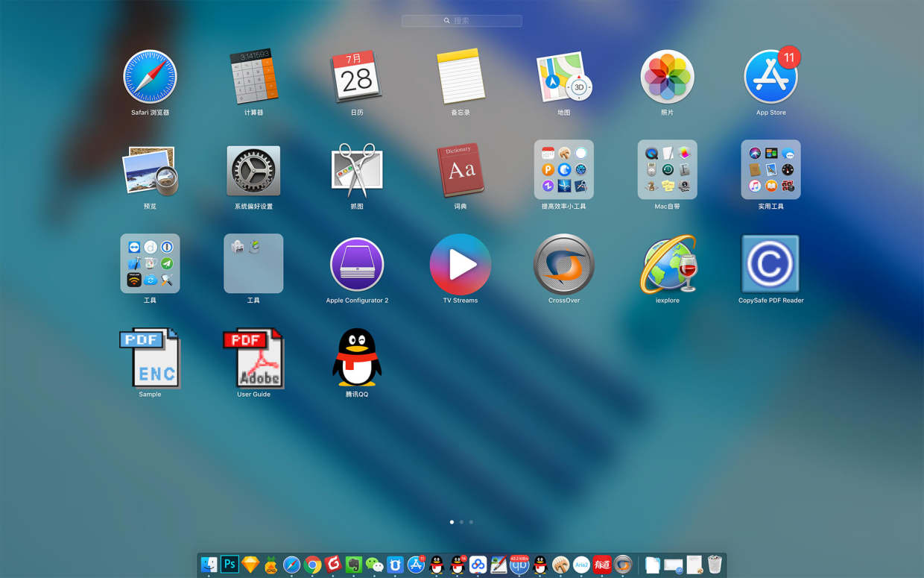Open the 词典 dictionary app
This screenshot has width=924, height=578.
coord(461,171)
